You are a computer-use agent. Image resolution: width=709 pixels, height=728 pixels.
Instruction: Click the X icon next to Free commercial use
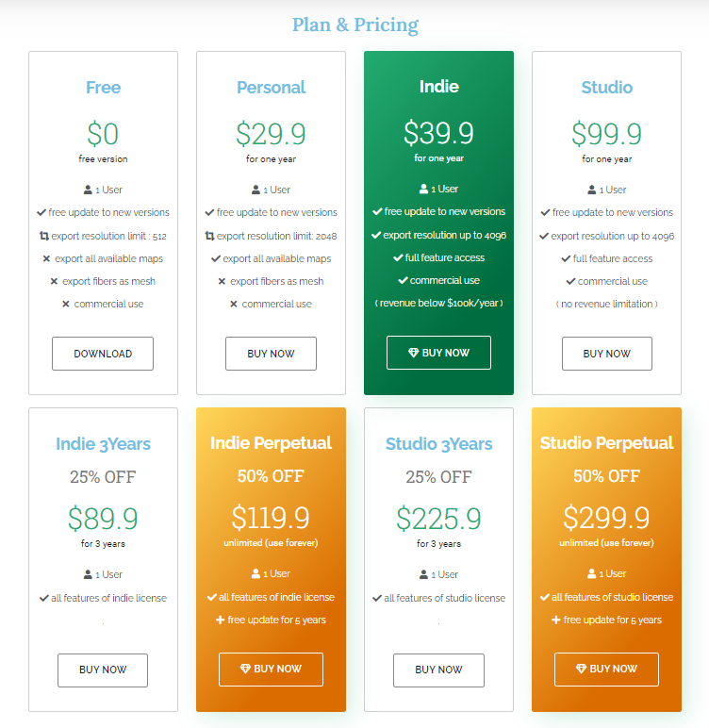click(x=66, y=305)
